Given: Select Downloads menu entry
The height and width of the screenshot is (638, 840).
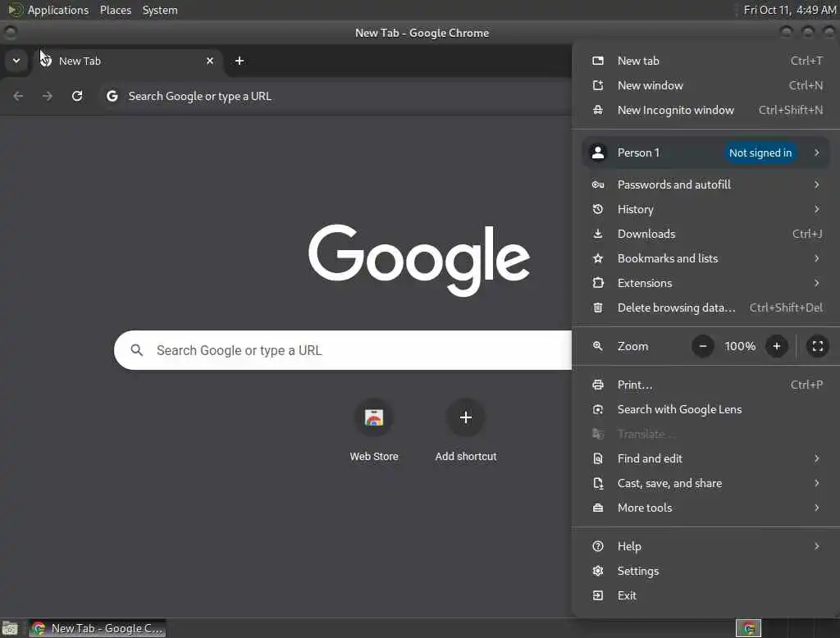Looking at the screenshot, I should tap(706, 234).
